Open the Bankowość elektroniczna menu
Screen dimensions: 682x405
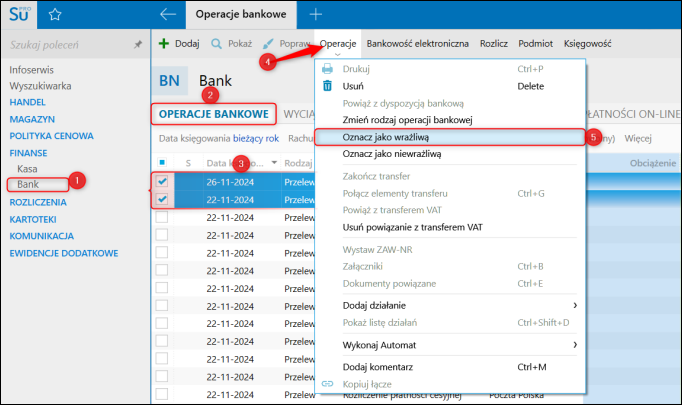pos(418,44)
